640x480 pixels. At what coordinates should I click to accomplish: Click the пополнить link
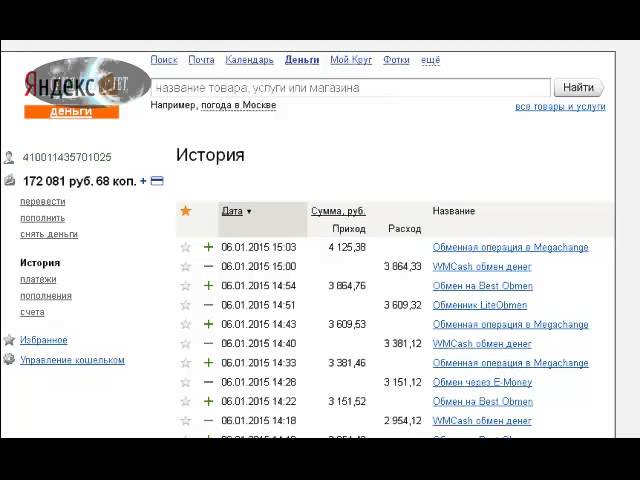coord(43,218)
